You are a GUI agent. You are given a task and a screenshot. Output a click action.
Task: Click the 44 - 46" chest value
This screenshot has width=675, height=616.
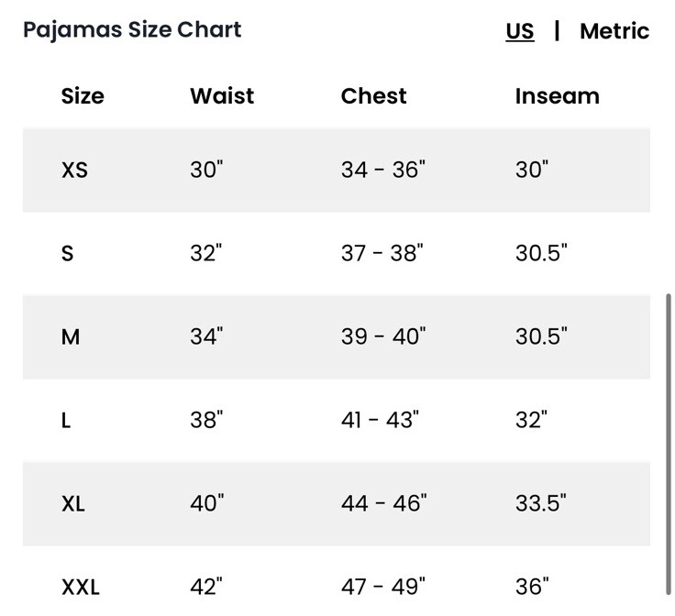pyautogui.click(x=383, y=503)
